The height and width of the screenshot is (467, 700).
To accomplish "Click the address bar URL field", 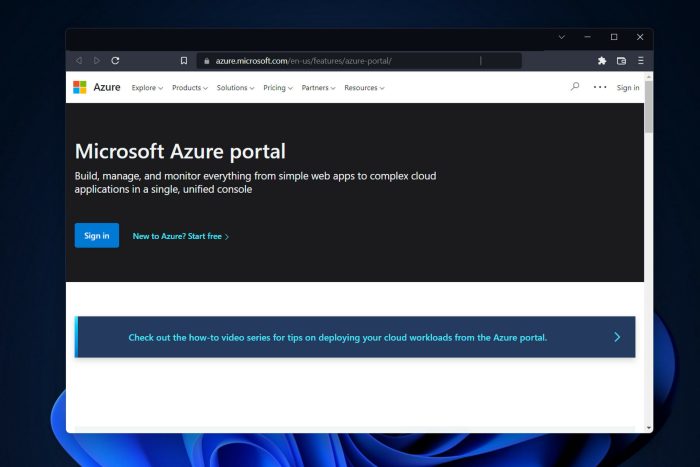I will click(x=359, y=61).
